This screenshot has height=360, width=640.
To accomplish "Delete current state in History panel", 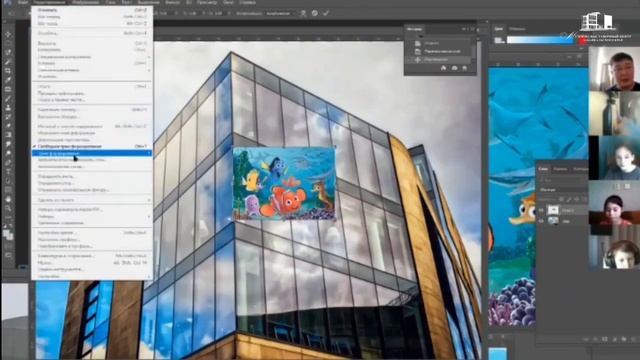I will (x=464, y=68).
